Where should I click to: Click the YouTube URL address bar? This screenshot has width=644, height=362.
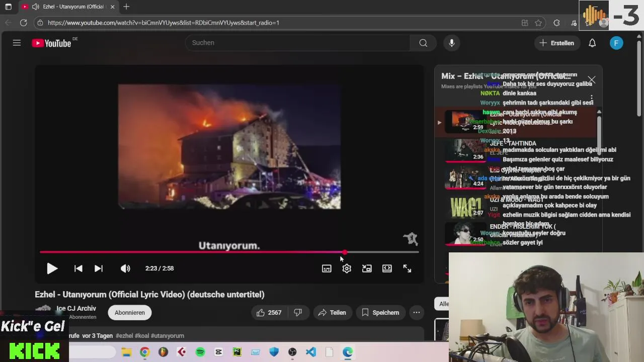[164, 23]
